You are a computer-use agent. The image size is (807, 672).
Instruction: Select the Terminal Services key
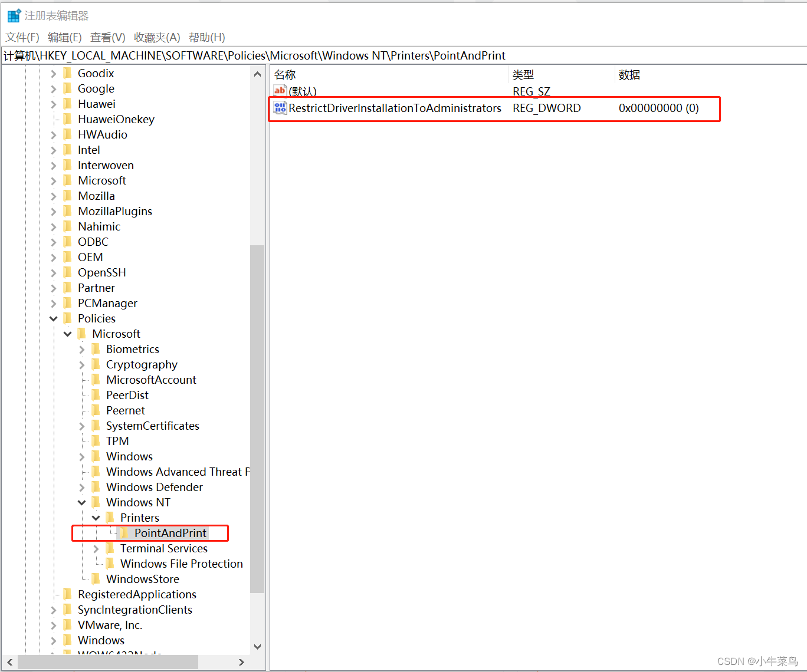[164, 548]
